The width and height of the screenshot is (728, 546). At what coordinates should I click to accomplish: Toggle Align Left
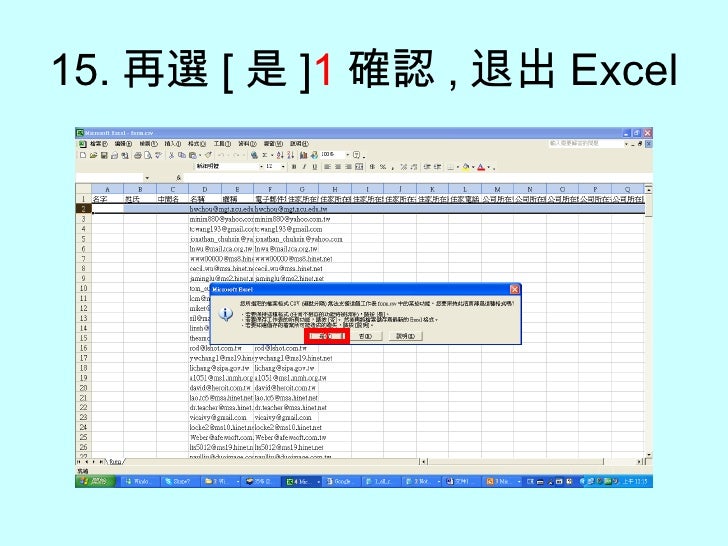click(x=327, y=167)
